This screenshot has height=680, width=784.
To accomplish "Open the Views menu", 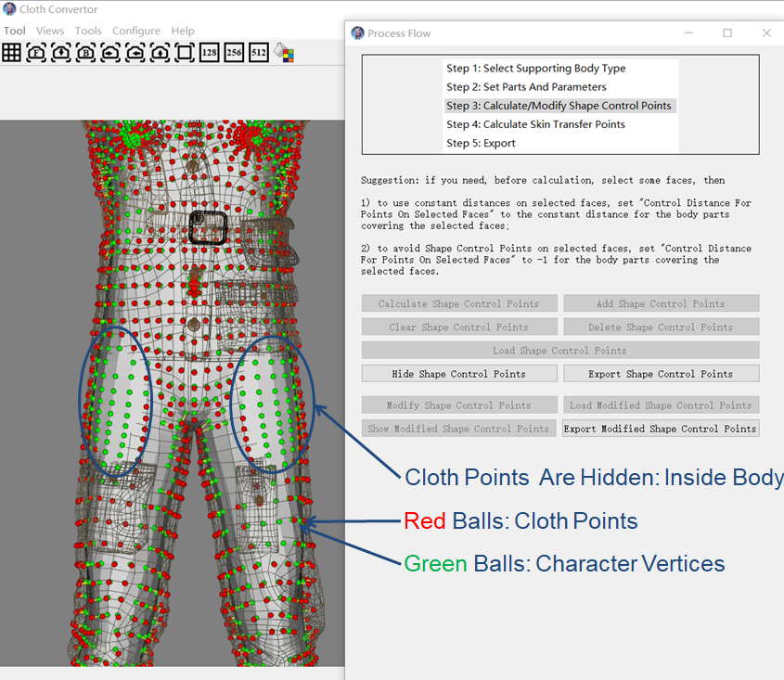I will [50, 31].
